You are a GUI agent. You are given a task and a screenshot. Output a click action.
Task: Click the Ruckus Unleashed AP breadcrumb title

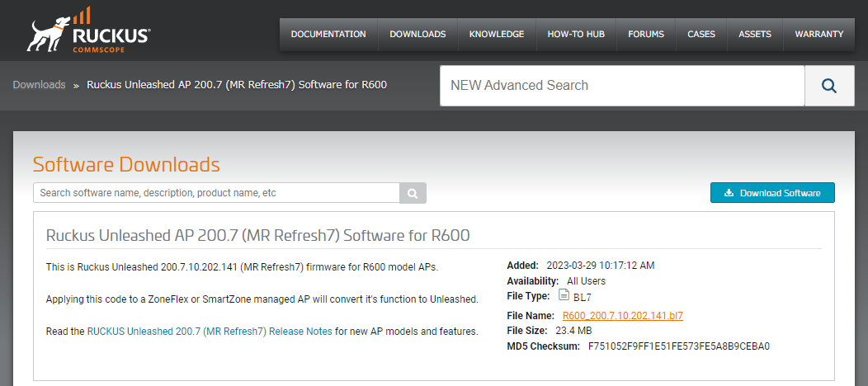coord(237,85)
